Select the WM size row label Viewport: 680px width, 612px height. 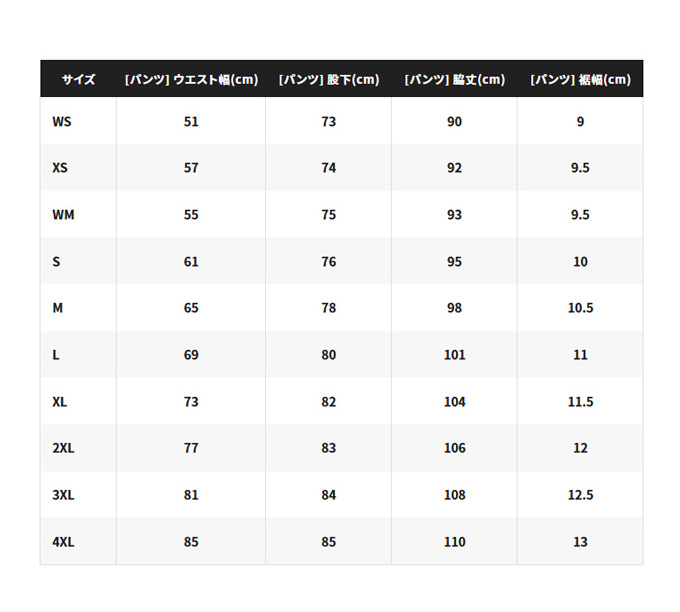[63, 215]
